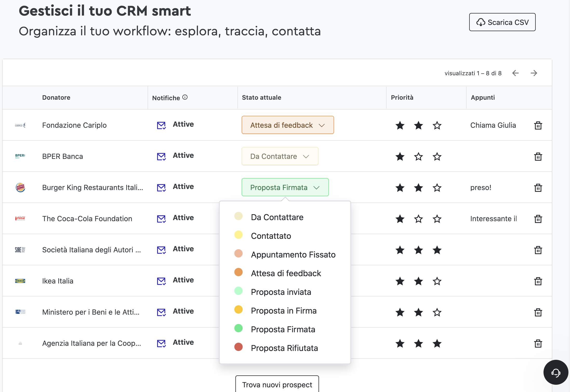The image size is (570, 392).
Task: Delete the BPER Banca row
Action: point(538,157)
